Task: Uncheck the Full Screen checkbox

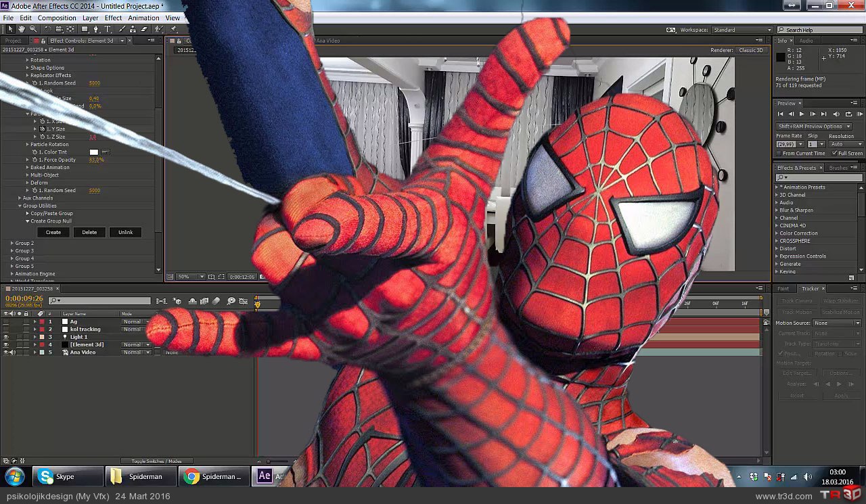Action: point(834,154)
